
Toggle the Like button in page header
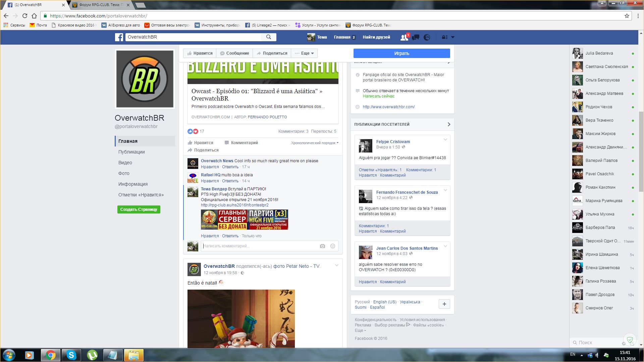pyautogui.click(x=200, y=53)
